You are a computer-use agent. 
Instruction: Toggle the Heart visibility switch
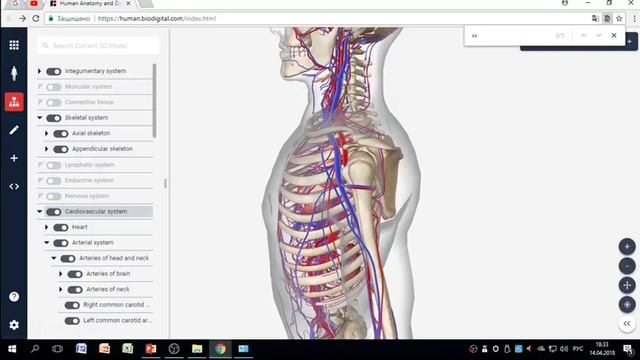[60, 227]
